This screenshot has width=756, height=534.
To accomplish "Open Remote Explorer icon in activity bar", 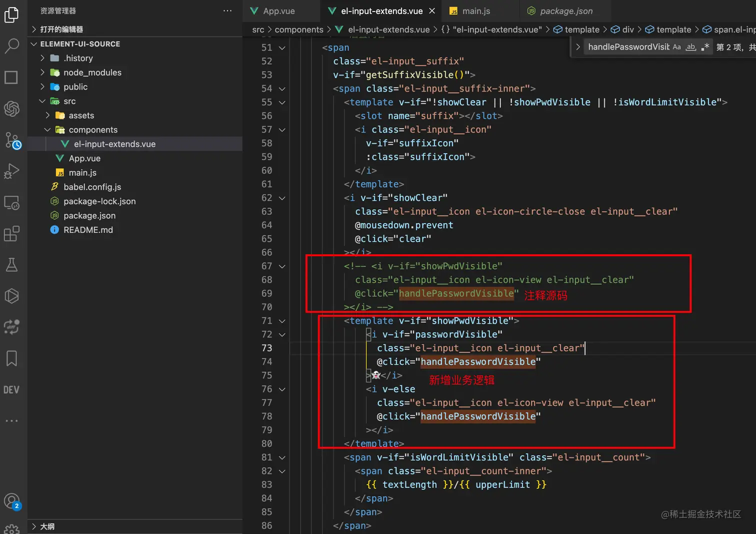I will [x=11, y=203].
